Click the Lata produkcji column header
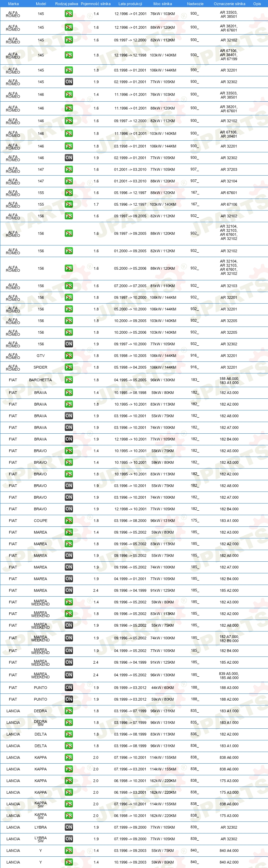The width and height of the screenshot is (268, 868). click(130, 4)
